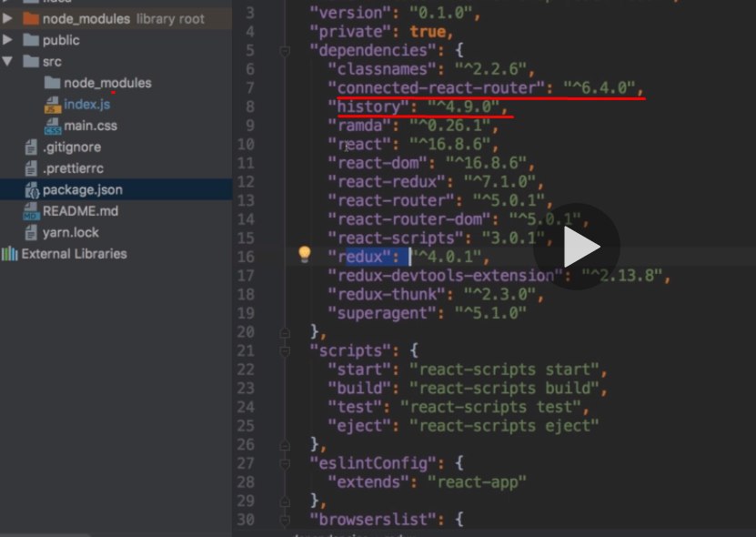Click the .prettierrc file icon
The image size is (756, 537).
[31, 168]
